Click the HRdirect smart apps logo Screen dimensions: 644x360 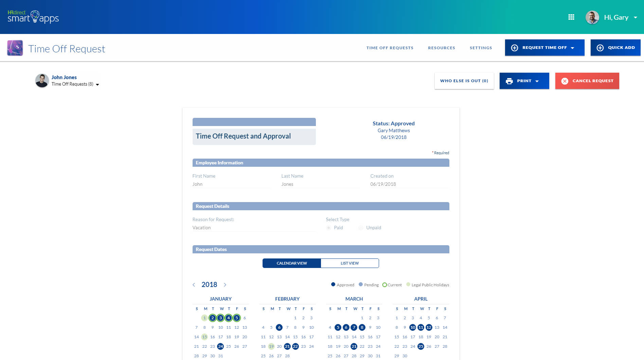(x=33, y=17)
